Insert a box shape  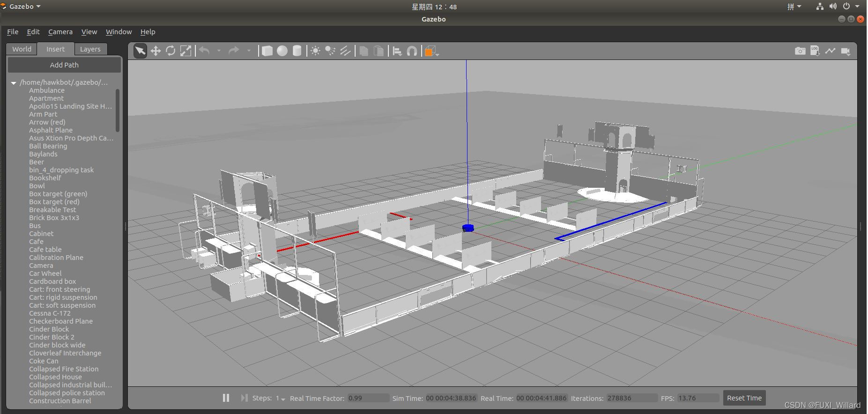coord(267,51)
